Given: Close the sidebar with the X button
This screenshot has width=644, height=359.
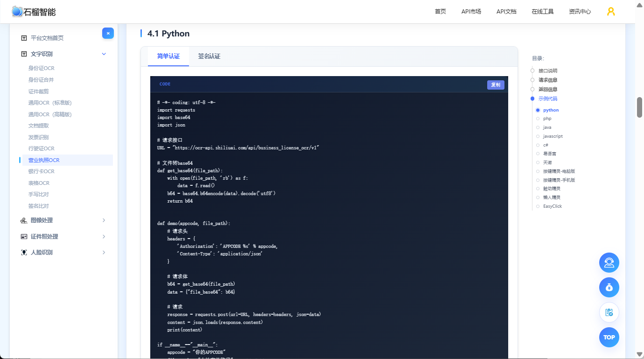Looking at the screenshot, I should 108,33.
